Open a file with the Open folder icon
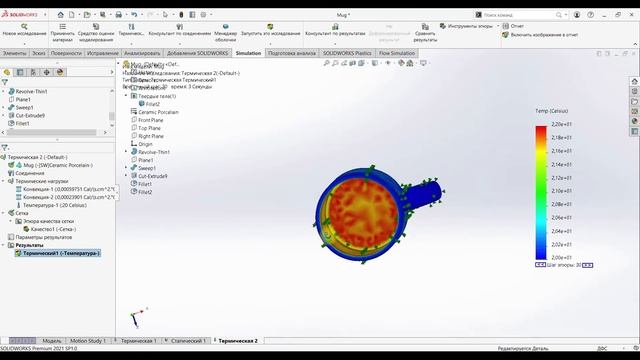Viewport: 640px width, 360px height. tap(87, 15)
